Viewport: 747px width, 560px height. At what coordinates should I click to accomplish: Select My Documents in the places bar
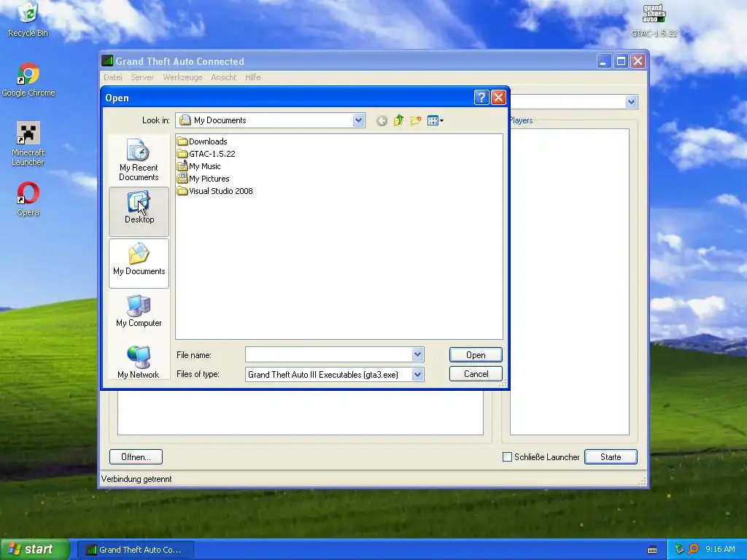(139, 263)
